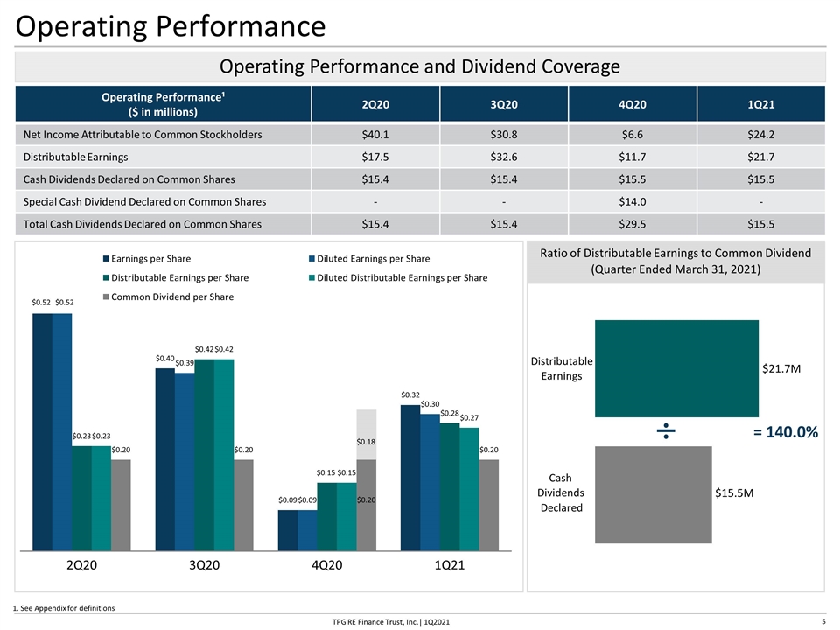Click the $21.7M label beside the green bar
The width and height of the screenshot is (840, 630).
coord(781,368)
